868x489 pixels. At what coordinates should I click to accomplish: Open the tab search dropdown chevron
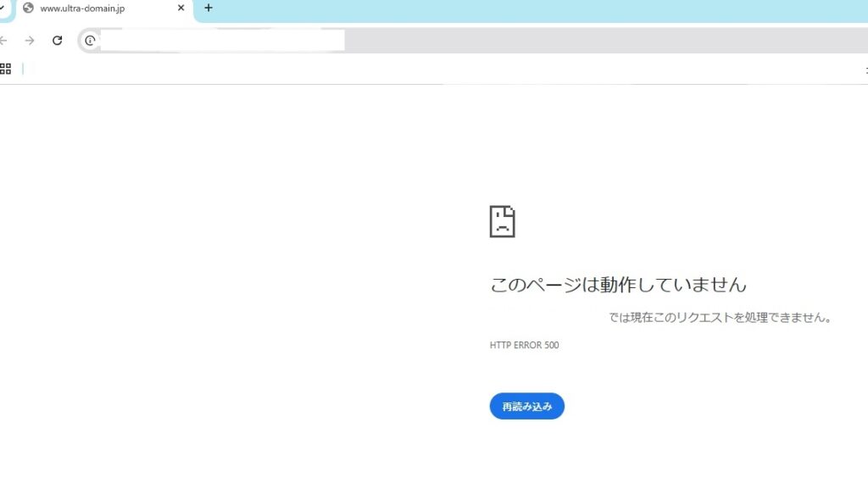(x=3, y=8)
